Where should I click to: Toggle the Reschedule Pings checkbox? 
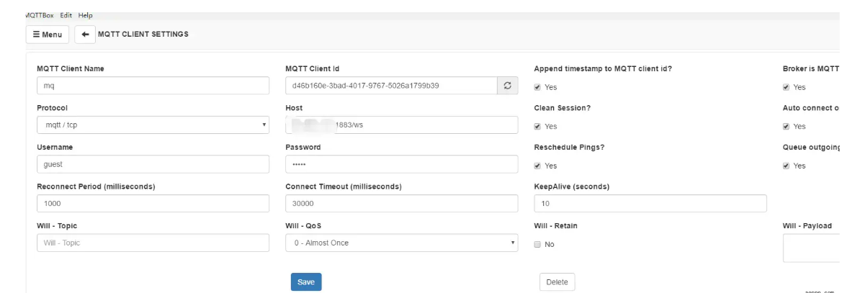537,166
